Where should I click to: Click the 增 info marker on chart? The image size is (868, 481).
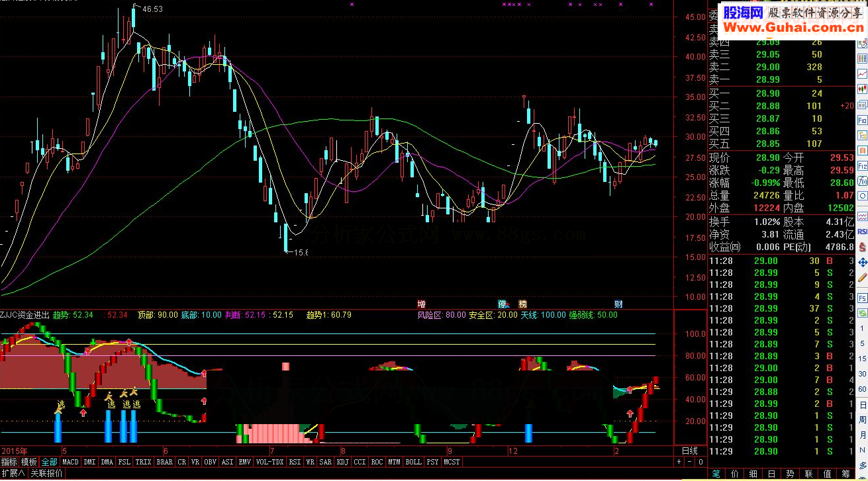point(421,304)
